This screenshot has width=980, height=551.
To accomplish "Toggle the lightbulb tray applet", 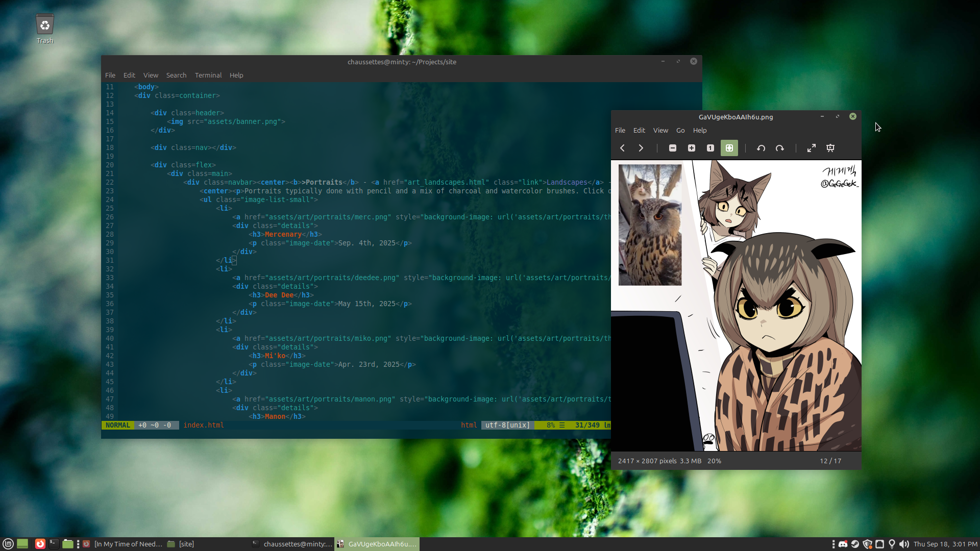I will (x=892, y=544).
